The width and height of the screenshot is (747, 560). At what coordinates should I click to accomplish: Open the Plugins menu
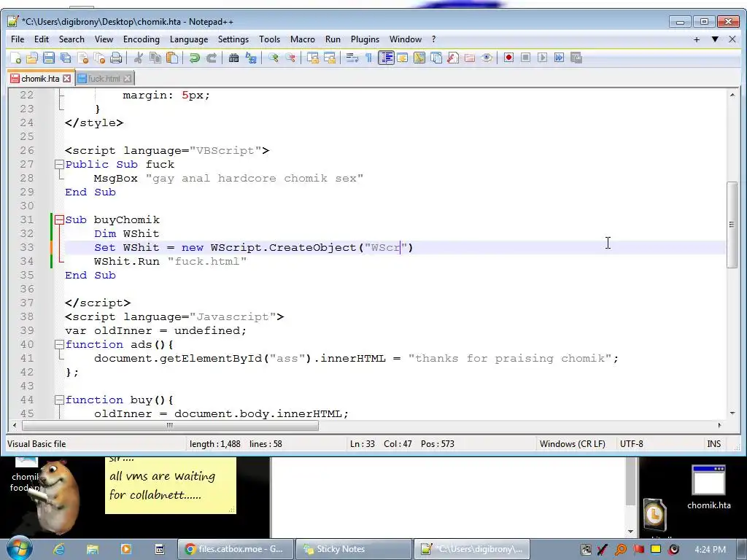pos(365,39)
